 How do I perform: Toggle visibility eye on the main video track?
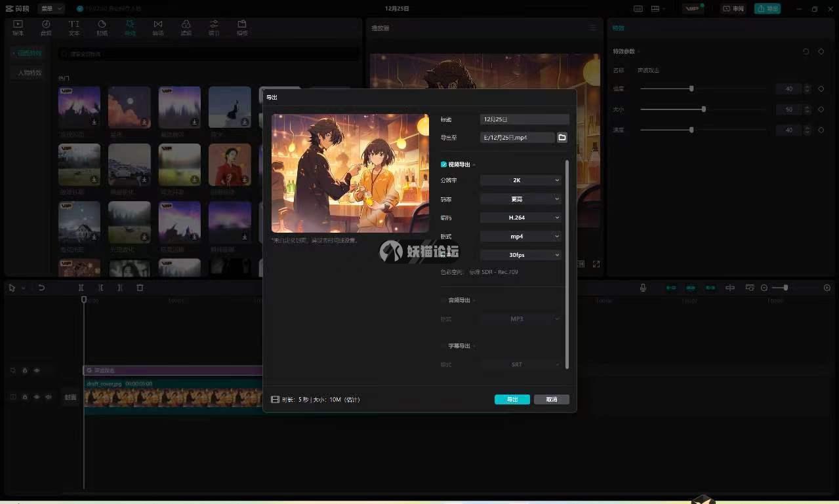coord(37,397)
